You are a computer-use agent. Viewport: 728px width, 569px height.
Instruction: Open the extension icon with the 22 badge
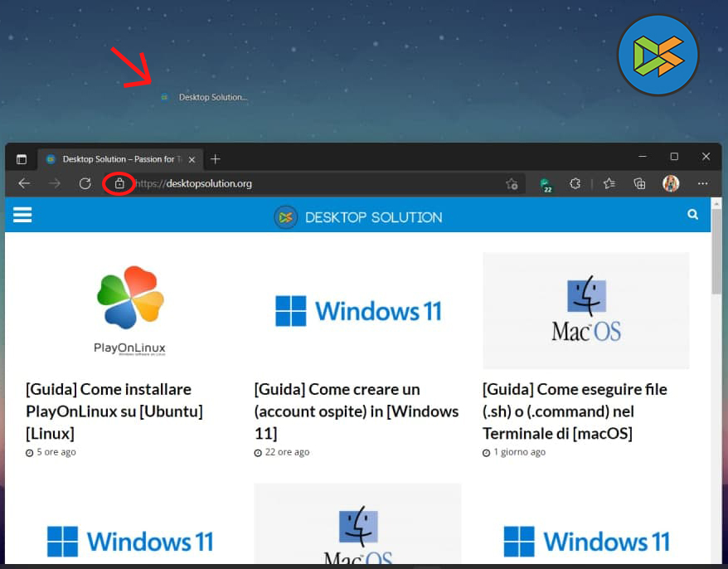click(546, 184)
